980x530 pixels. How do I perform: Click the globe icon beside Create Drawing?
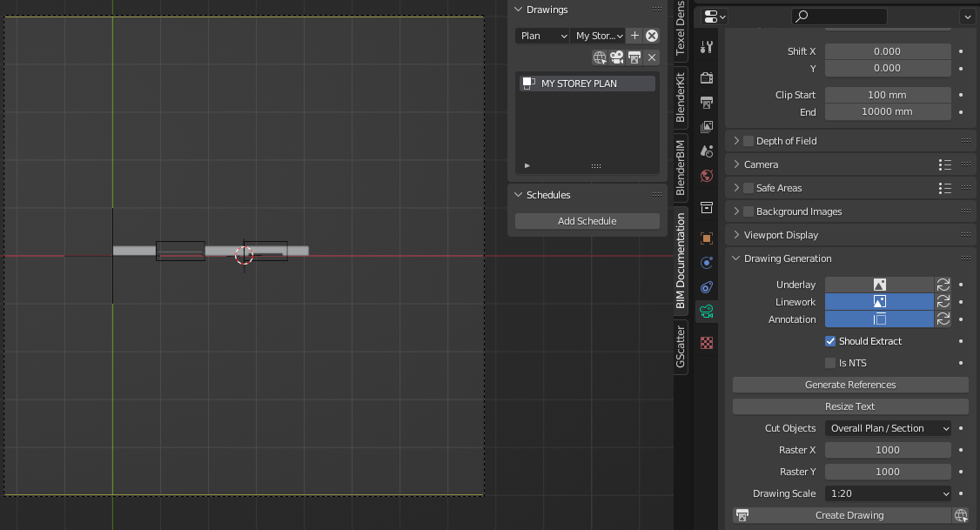click(961, 515)
